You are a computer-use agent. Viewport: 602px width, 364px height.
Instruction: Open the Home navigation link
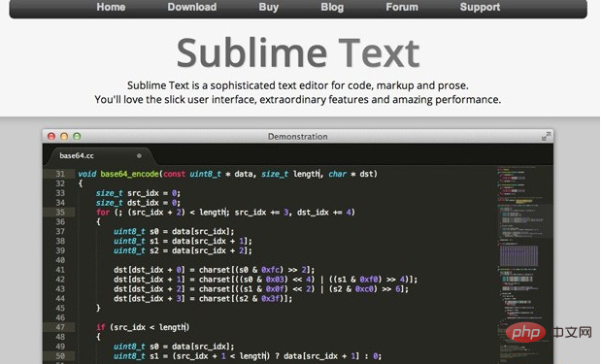coord(111,7)
